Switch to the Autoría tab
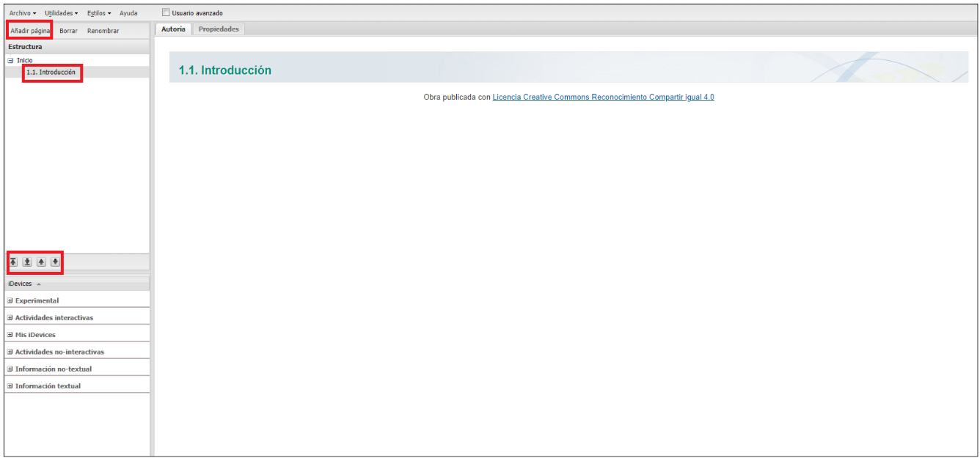Screen dimensions: 980x458 (173, 29)
